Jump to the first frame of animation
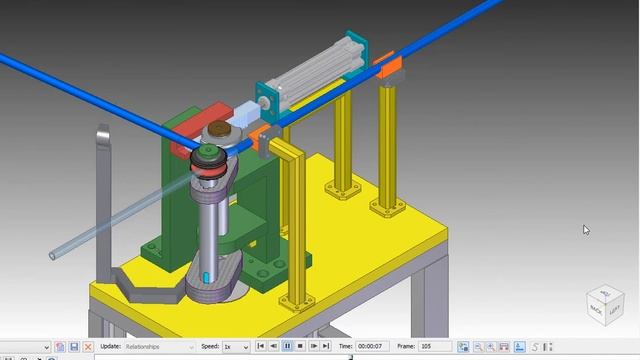 point(260,346)
